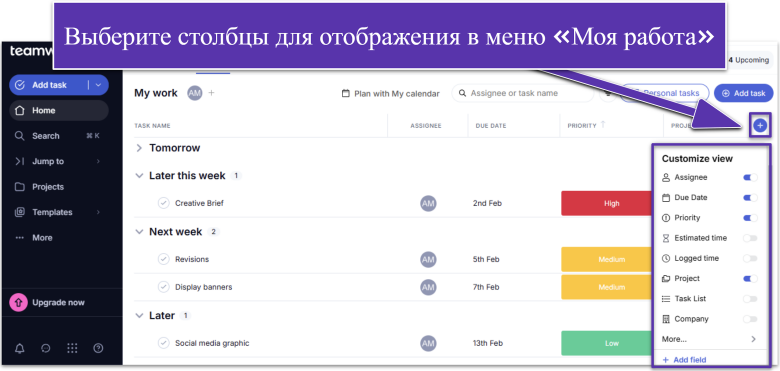The height and width of the screenshot is (371, 780).
Task: Click the Add task button at top right
Action: point(744,93)
